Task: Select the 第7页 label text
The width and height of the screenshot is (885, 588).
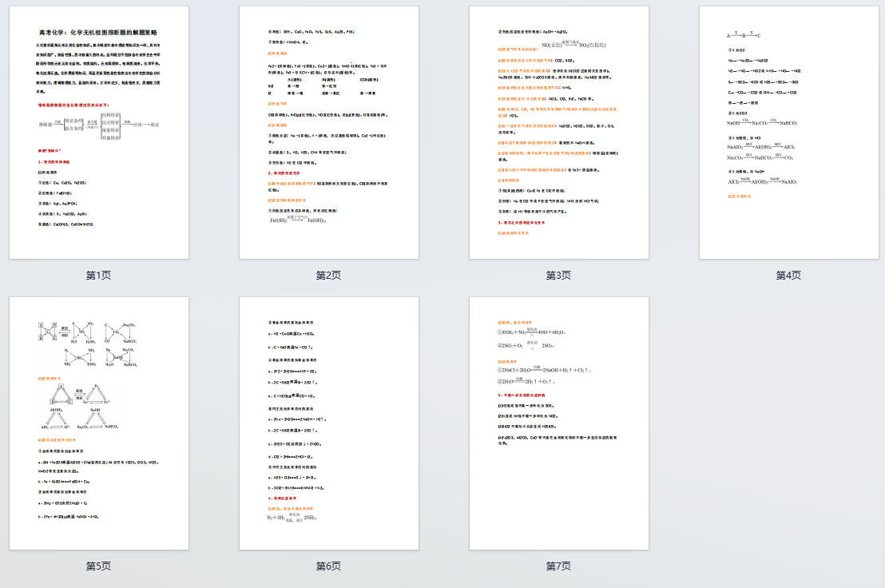Action: [x=559, y=566]
